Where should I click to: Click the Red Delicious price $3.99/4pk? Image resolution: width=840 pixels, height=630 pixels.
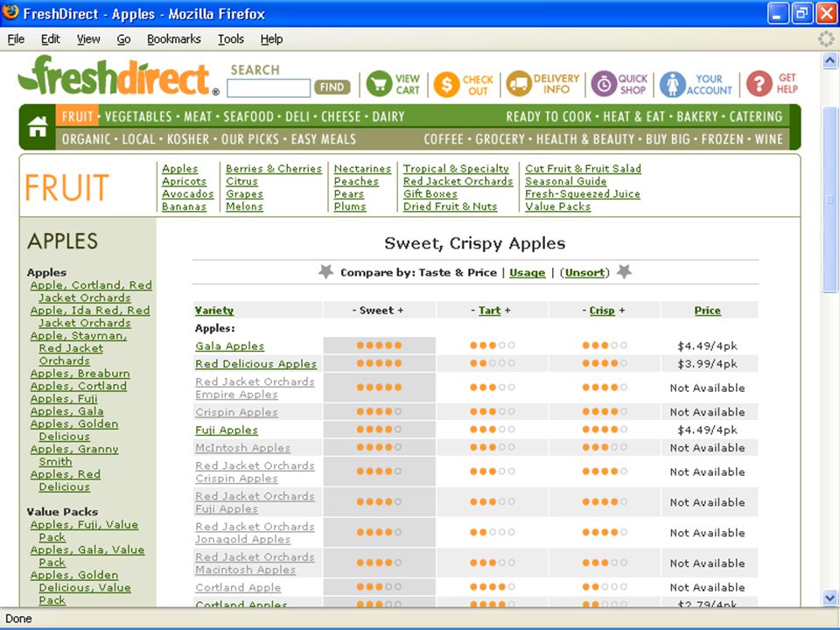[x=707, y=364]
